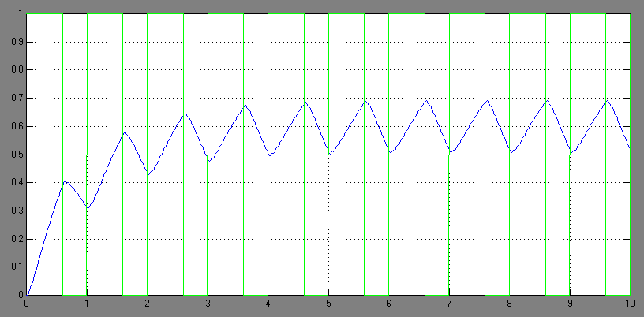
Task: Click the blue curve's first peak near 0.4
Action: [65, 181]
